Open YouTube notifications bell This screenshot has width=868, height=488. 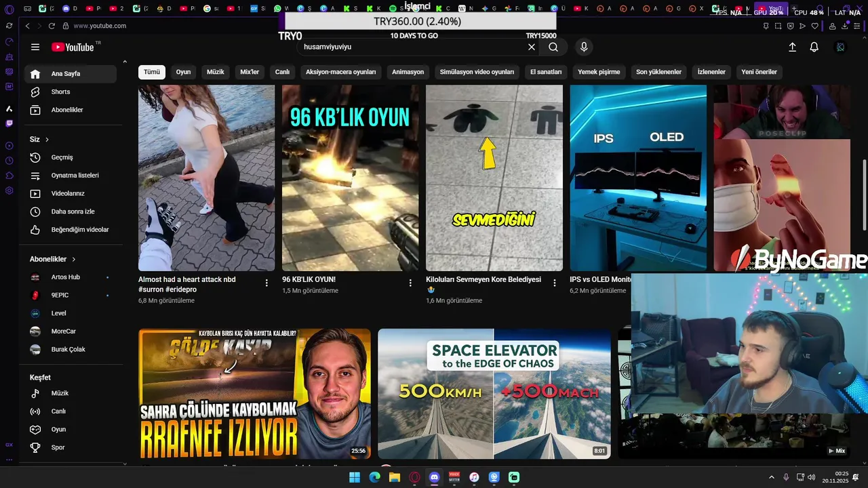coord(814,47)
